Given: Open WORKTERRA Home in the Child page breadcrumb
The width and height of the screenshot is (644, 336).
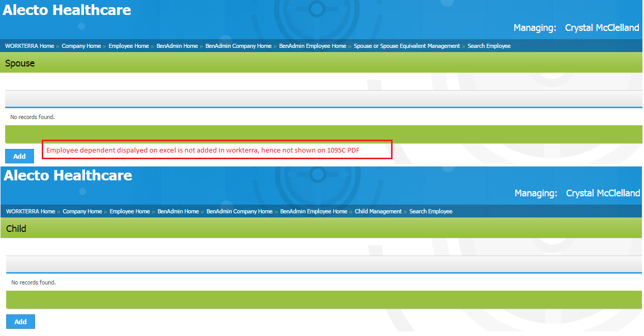Looking at the screenshot, I should point(30,211).
